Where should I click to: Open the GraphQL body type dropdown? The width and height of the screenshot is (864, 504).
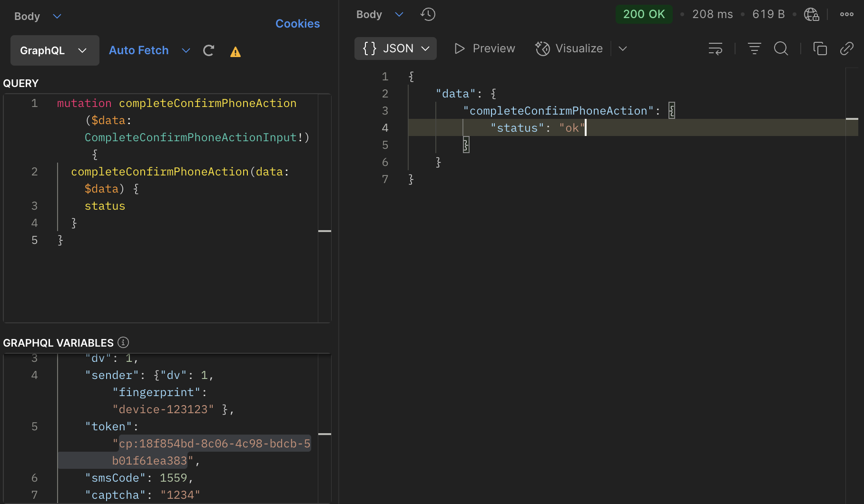55,50
